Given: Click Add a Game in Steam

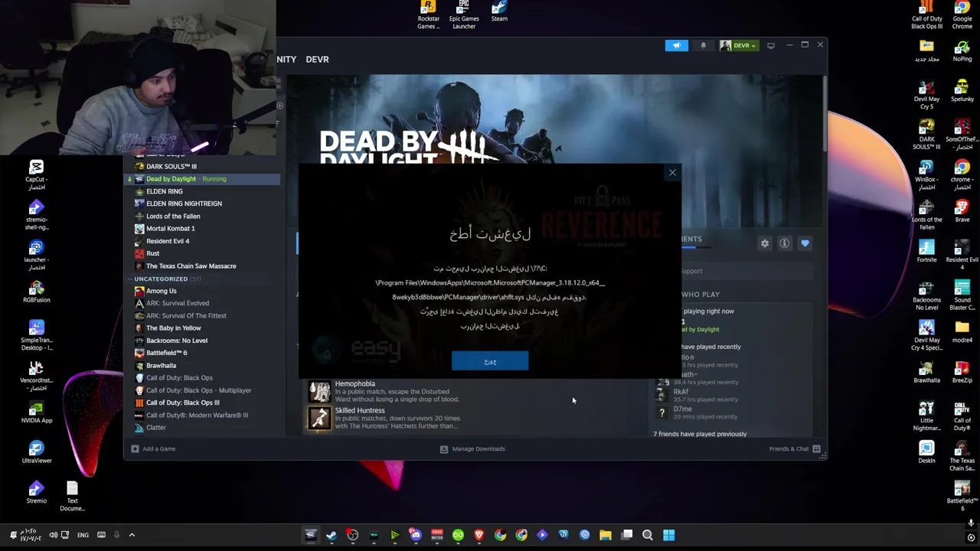Looking at the screenshot, I should click(154, 448).
